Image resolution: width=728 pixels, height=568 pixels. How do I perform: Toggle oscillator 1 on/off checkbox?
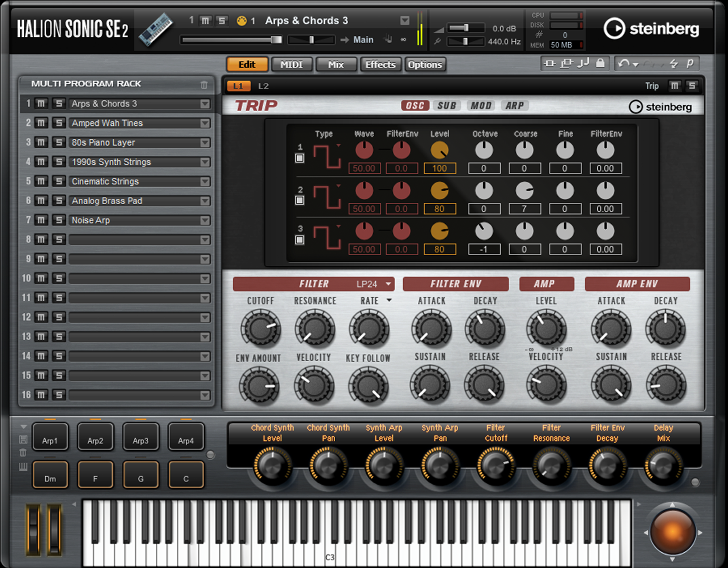(300, 158)
